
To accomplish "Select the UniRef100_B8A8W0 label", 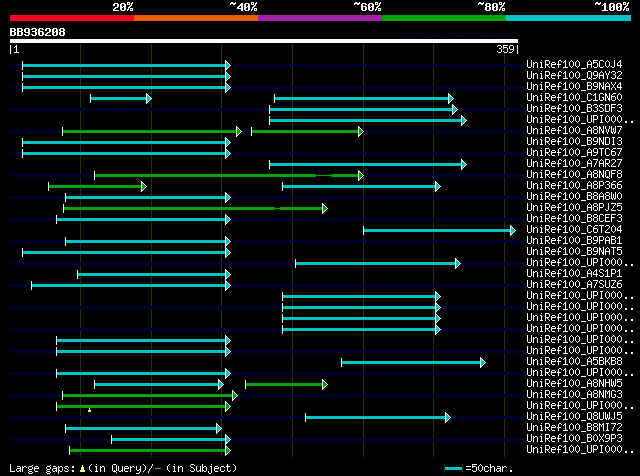I will [x=574, y=196].
